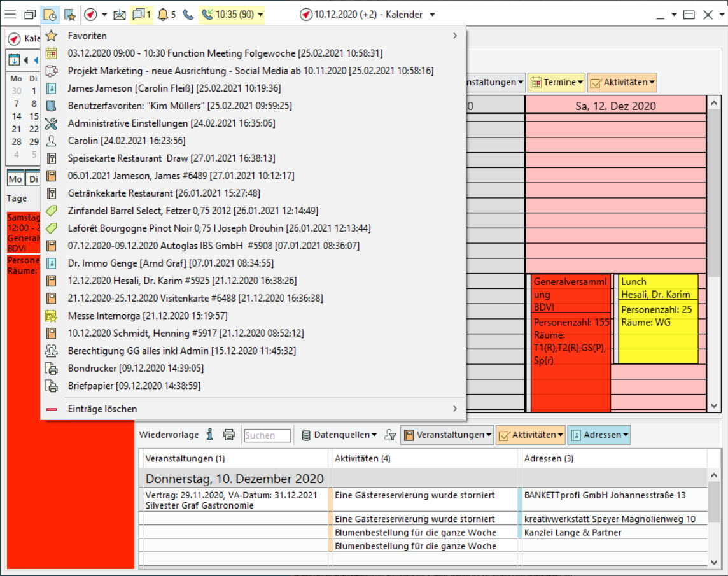The width and height of the screenshot is (728, 576).
Task: Click the telephone handset icon
Action: tap(188, 14)
